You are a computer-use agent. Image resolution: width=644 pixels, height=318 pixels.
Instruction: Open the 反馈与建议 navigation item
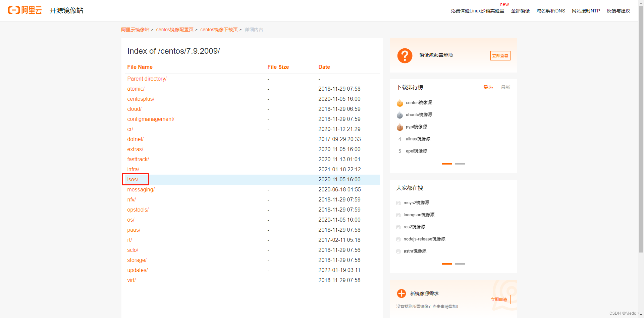pyautogui.click(x=618, y=11)
